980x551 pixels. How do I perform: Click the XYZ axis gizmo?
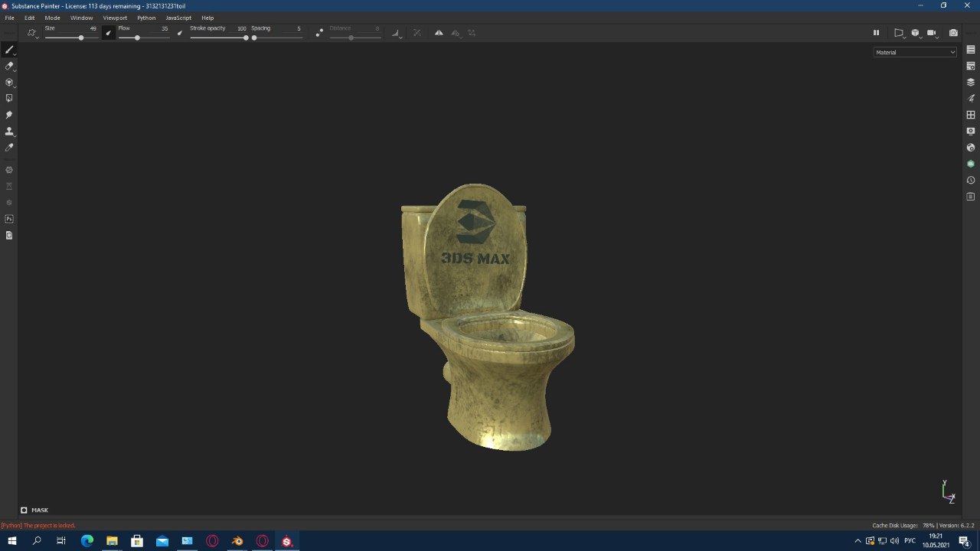point(948,492)
